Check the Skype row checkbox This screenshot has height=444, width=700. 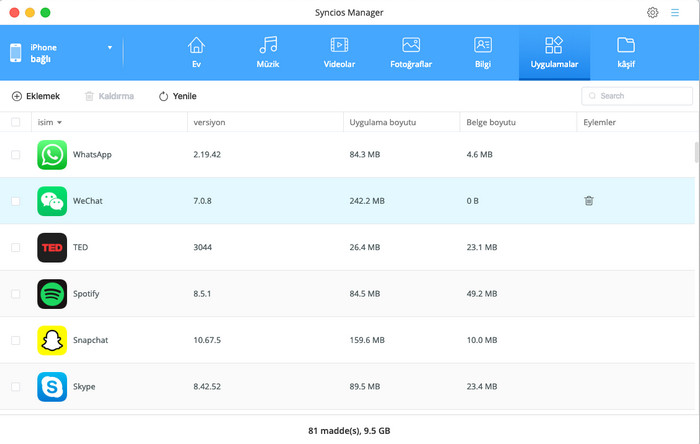coord(16,386)
